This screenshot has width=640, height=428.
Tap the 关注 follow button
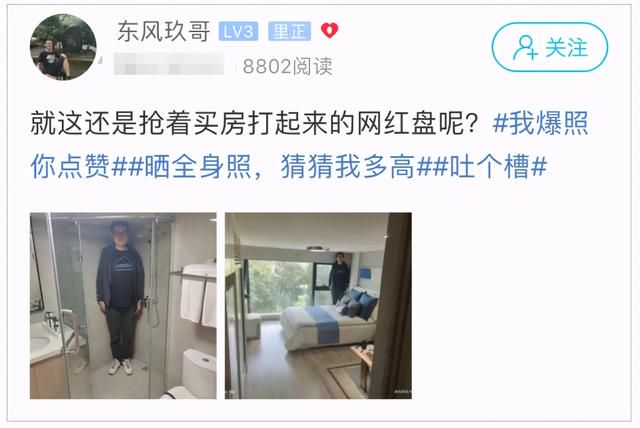pyautogui.click(x=550, y=47)
